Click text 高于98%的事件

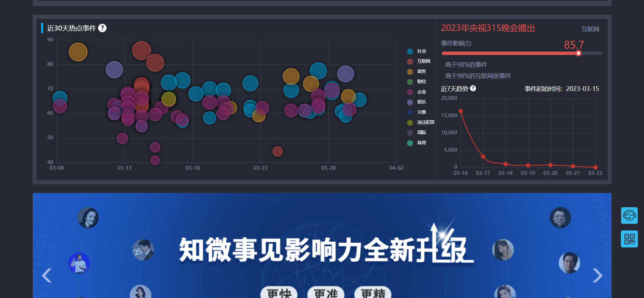(466, 64)
